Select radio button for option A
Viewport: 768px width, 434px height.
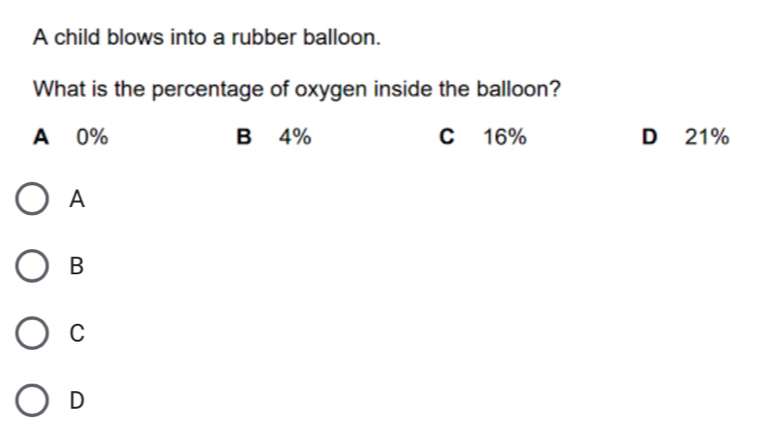pyautogui.click(x=33, y=199)
